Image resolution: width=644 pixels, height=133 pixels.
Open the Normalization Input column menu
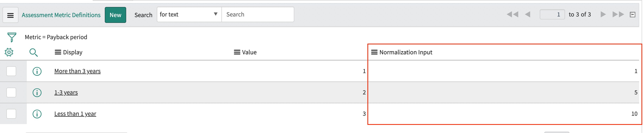point(374,52)
